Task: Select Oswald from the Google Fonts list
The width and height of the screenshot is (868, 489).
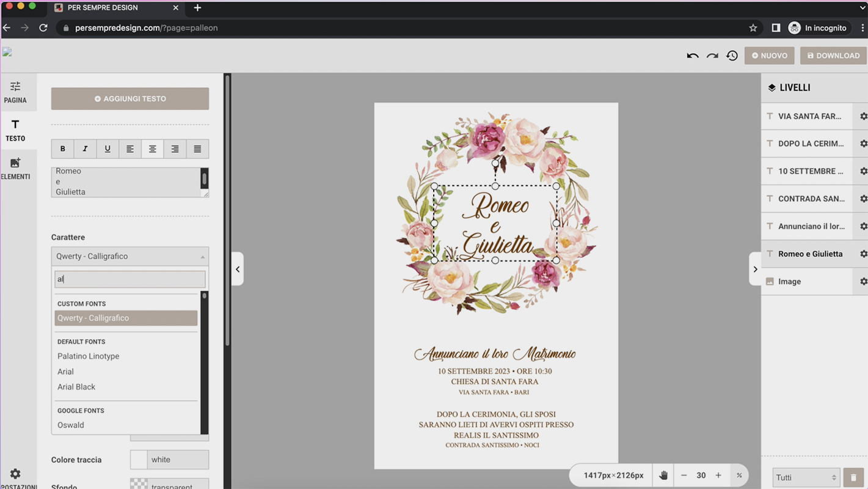Action: click(70, 425)
